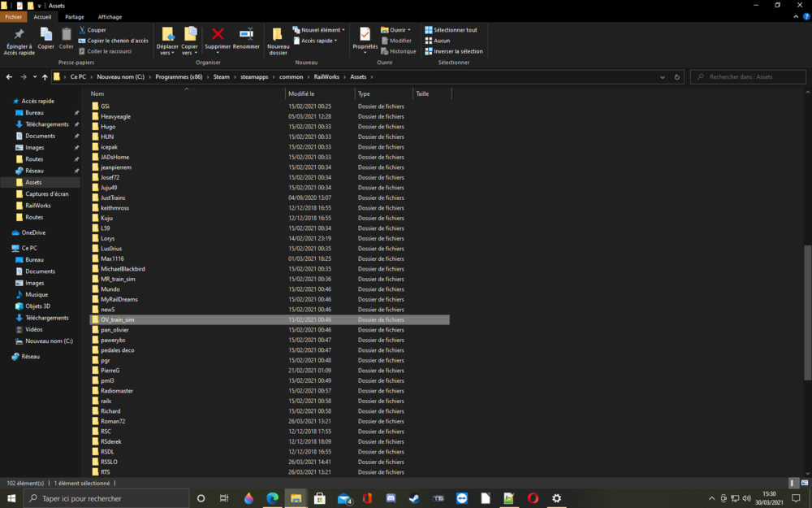Viewport: 812px width, 508px height.
Task: Open Discord from the taskbar
Action: [x=391, y=498]
